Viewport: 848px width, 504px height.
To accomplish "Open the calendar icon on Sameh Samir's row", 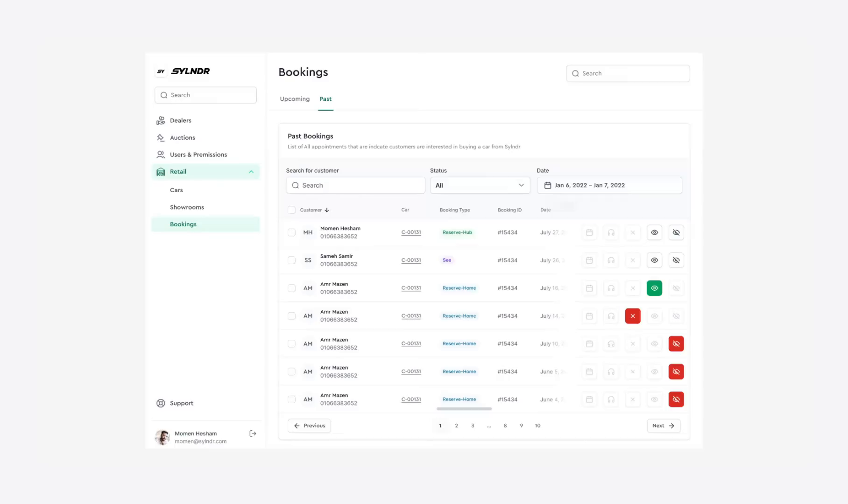I will 589,260.
